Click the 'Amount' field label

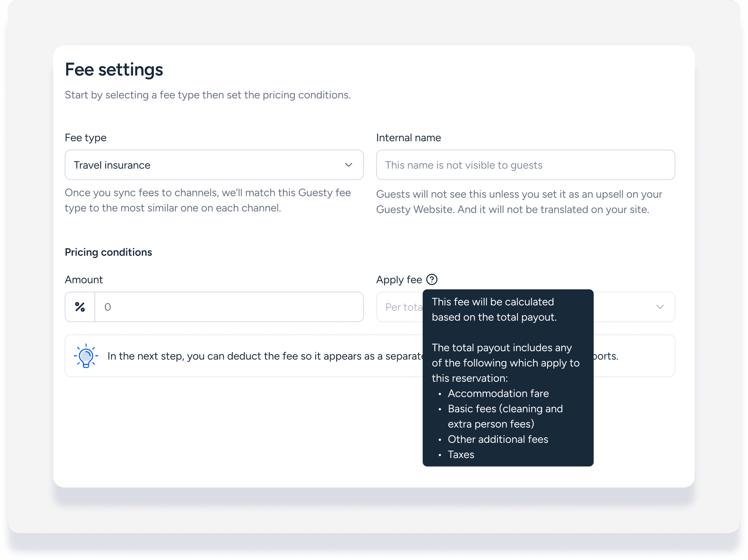(x=84, y=280)
